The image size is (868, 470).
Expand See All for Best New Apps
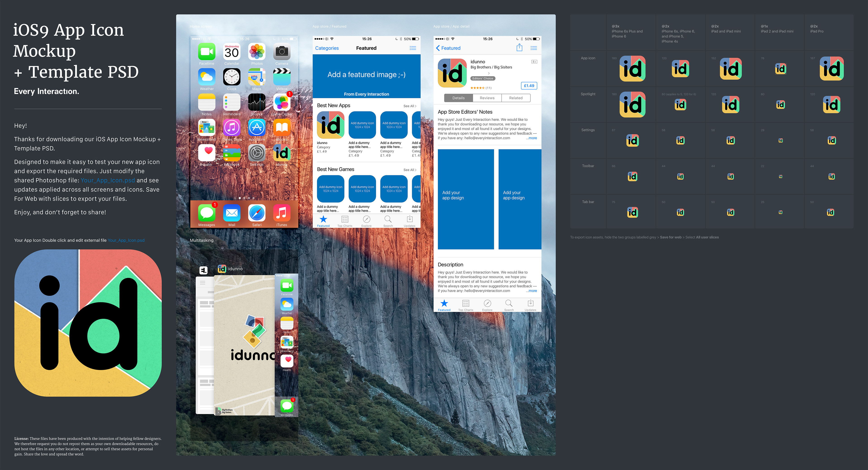click(x=410, y=106)
